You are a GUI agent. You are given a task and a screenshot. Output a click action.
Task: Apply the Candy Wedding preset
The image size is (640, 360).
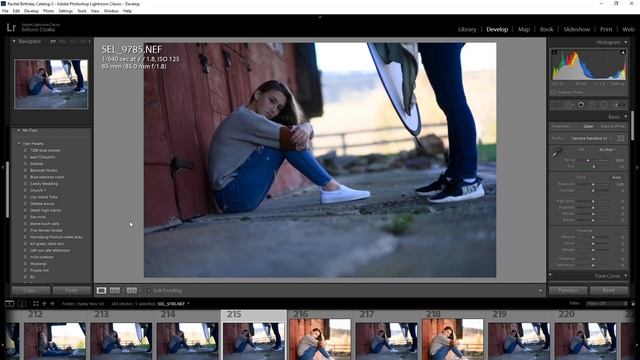44,184
